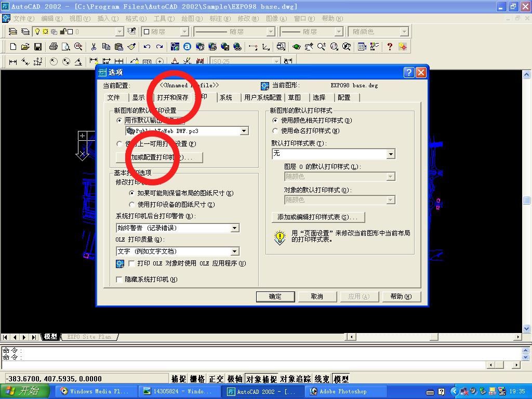Open the 随颜色 plot style dropdown
The image size is (532, 399).
point(404,32)
